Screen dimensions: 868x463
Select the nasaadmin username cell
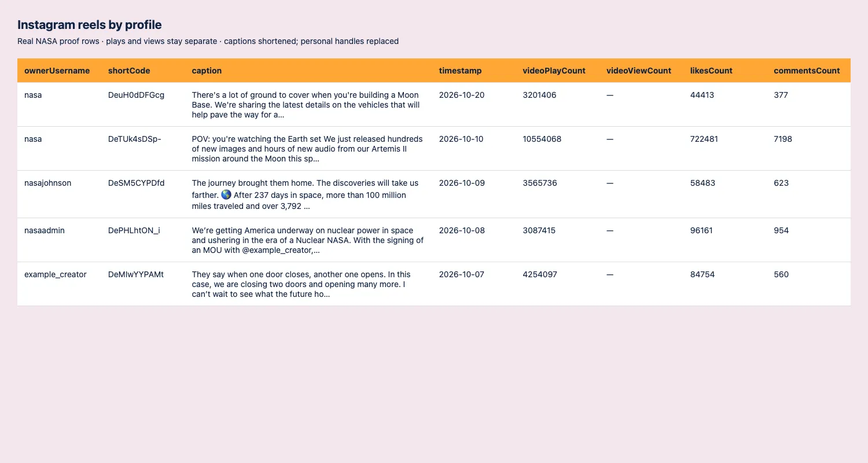point(59,240)
